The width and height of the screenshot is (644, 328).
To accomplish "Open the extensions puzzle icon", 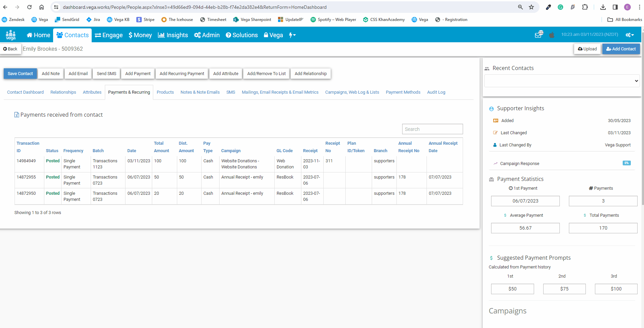I will coord(585,7).
